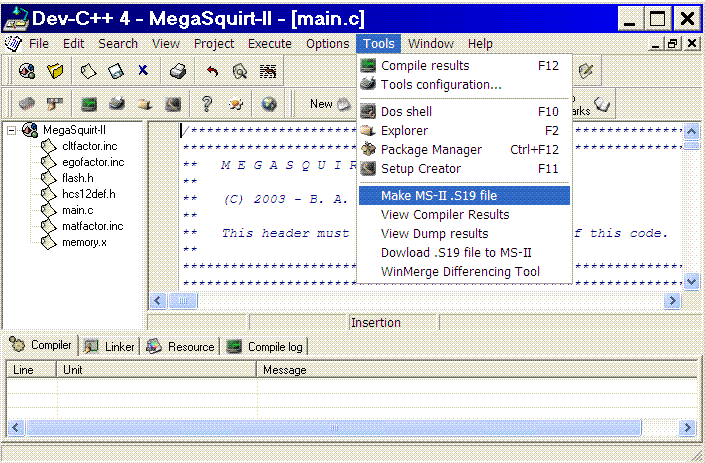Viewport: 705px width, 463px height.
Task: Undo using the red arrow icon
Action: (212, 71)
